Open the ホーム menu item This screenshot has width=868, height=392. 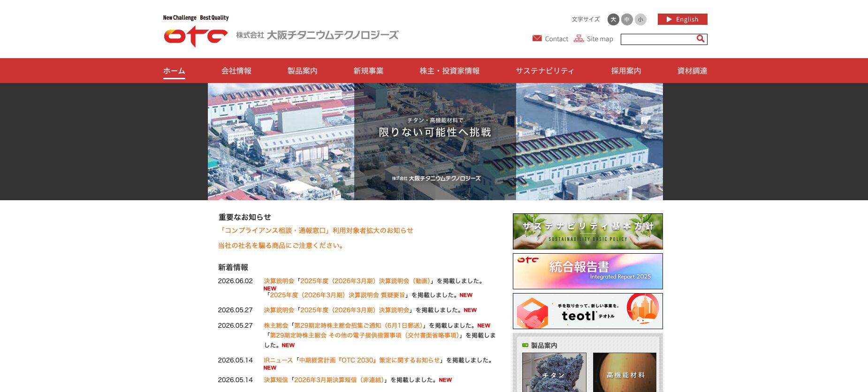[174, 71]
